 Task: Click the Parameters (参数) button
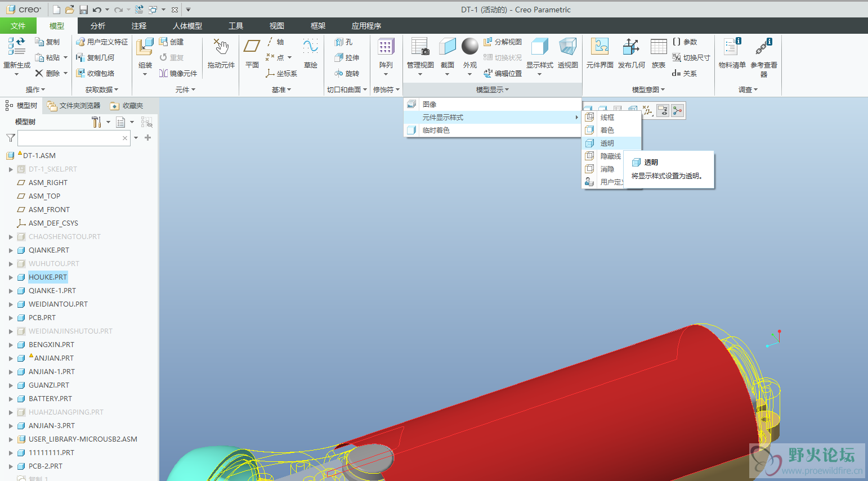pos(684,42)
